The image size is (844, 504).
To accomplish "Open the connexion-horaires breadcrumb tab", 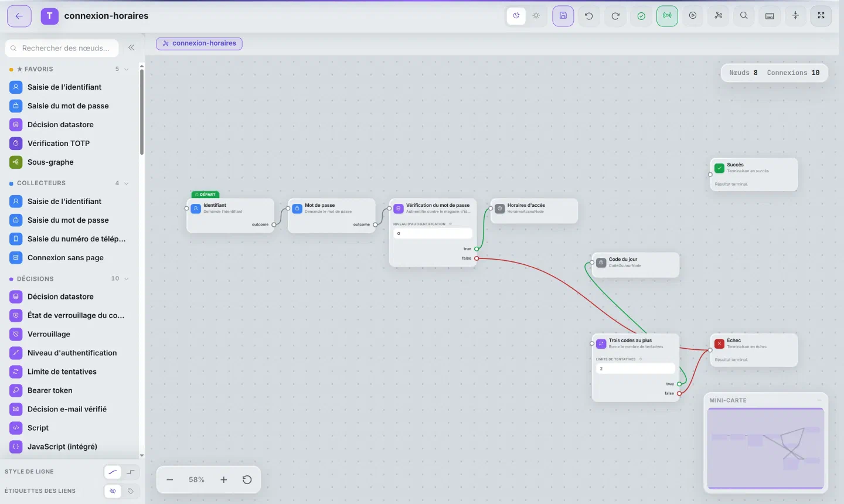I will click(x=199, y=43).
